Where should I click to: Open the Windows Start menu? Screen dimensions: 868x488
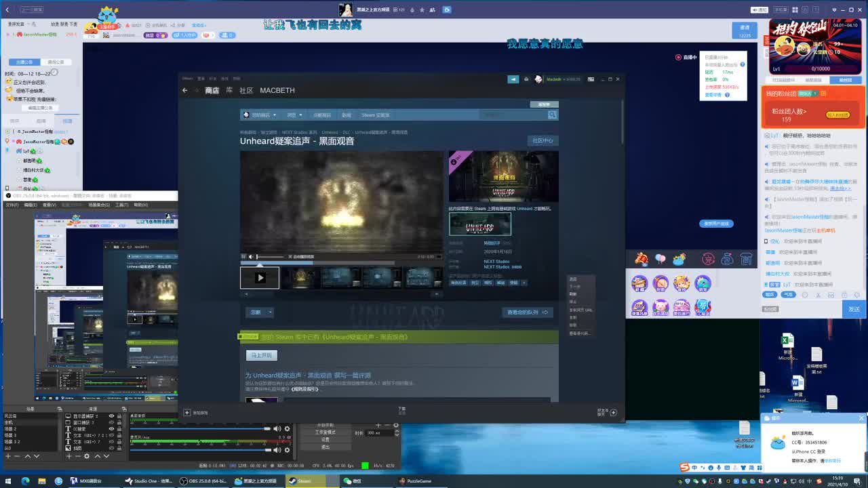(8, 481)
